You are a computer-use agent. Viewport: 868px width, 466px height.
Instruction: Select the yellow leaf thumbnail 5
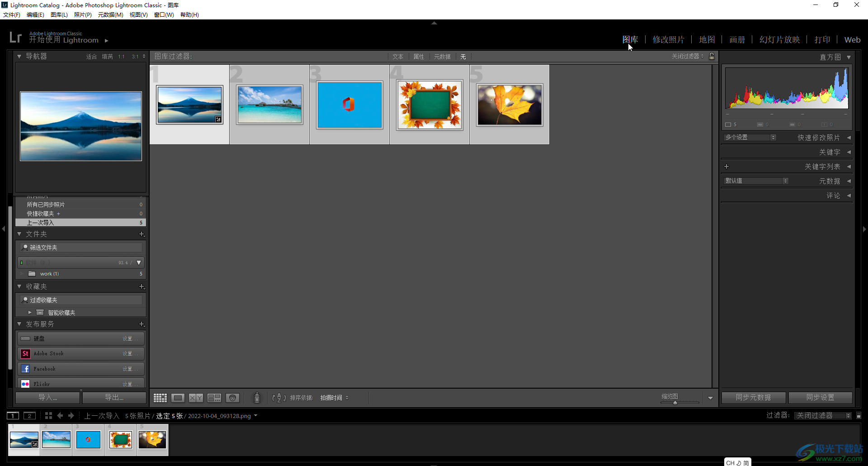coord(509,105)
